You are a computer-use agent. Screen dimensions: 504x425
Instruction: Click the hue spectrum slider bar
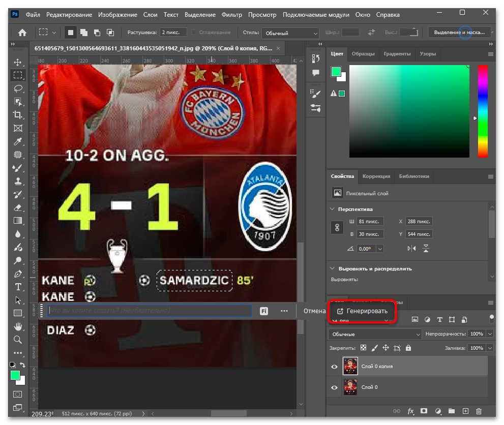pos(483,111)
